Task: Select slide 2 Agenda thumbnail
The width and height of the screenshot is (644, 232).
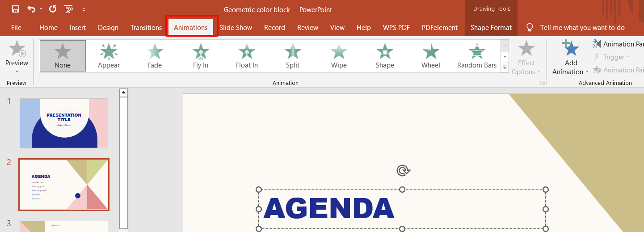Action: click(x=64, y=185)
